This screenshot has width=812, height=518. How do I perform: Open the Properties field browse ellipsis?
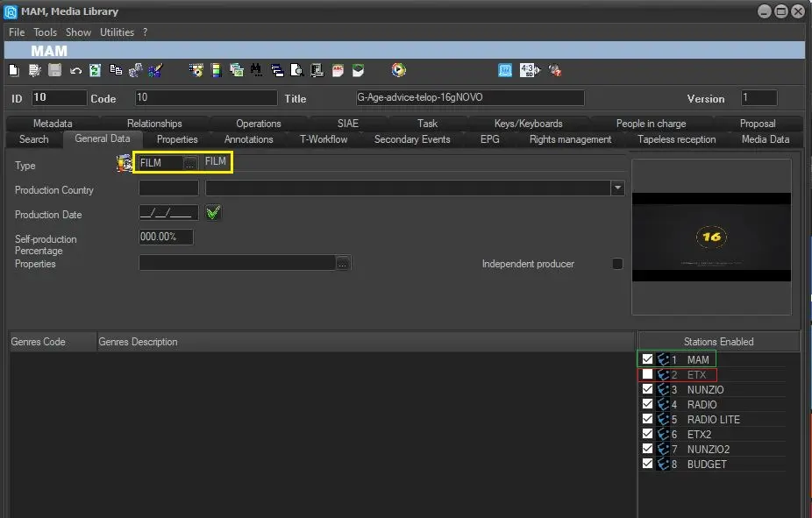pos(343,263)
